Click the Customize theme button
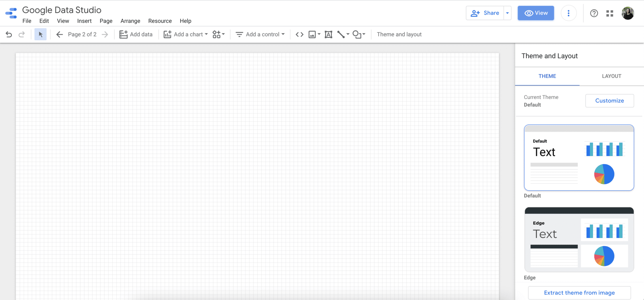This screenshot has width=644, height=300. [x=609, y=101]
